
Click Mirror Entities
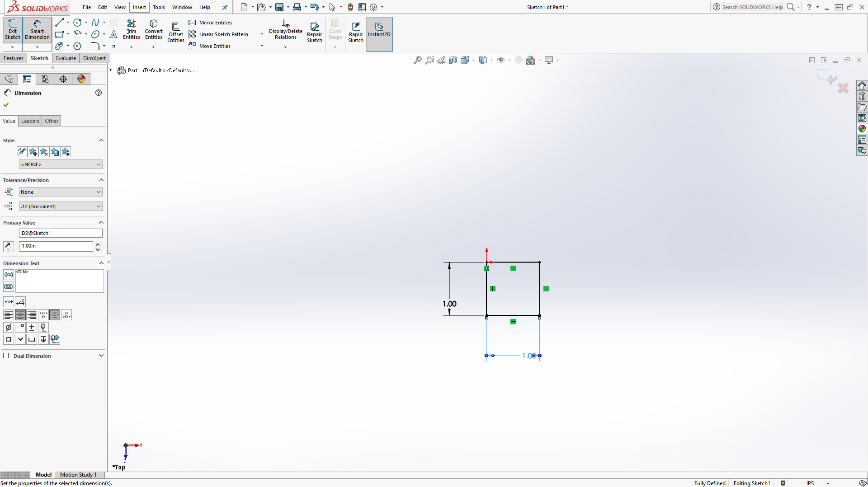pos(211,23)
